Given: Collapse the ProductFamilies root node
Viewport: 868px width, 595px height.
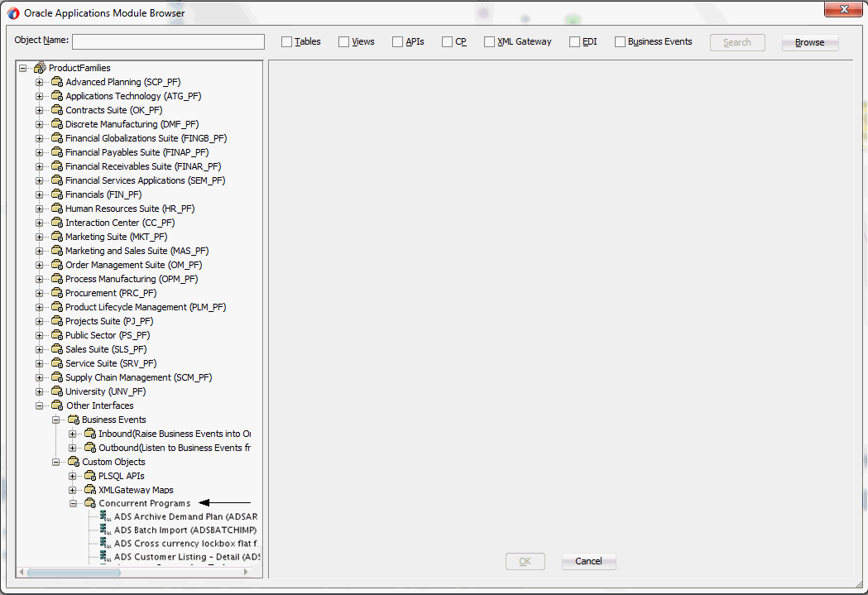Looking at the screenshot, I should tap(22, 68).
